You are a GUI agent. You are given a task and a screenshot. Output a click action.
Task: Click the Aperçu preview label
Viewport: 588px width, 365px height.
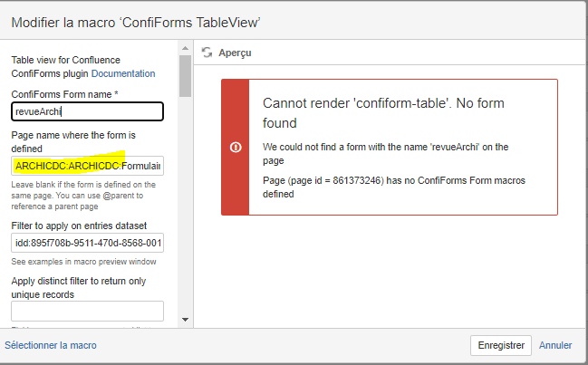235,53
